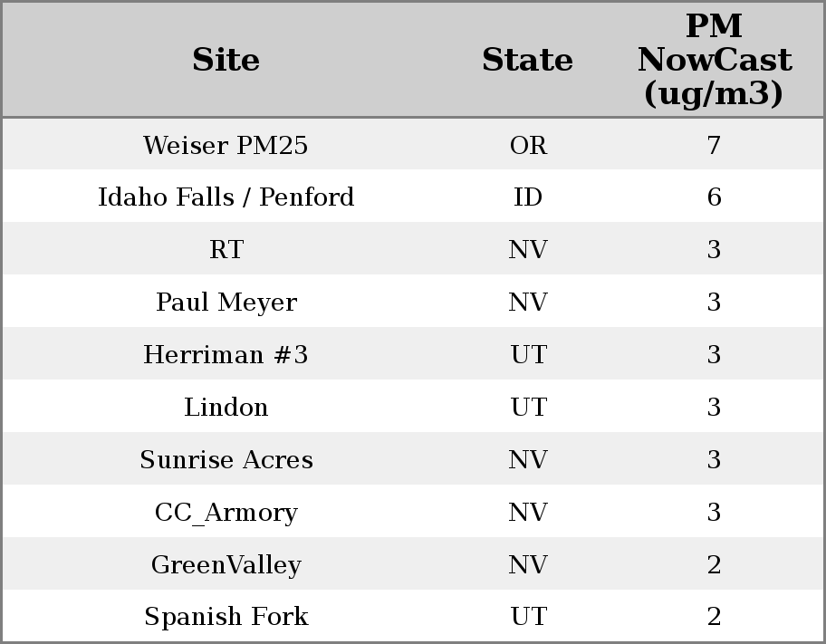826x644 pixels.
Task: Click the UT state cell in Lindon row
Action: [x=528, y=408]
